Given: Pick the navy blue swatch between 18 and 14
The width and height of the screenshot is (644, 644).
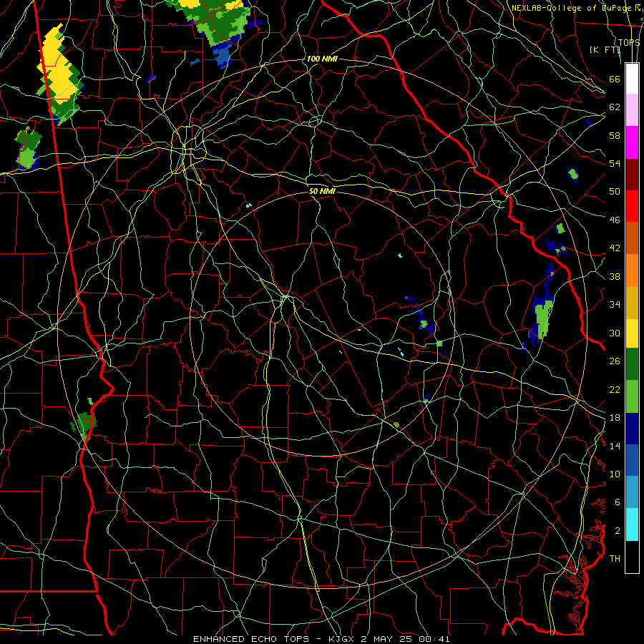Looking at the screenshot, I should click(x=632, y=429).
